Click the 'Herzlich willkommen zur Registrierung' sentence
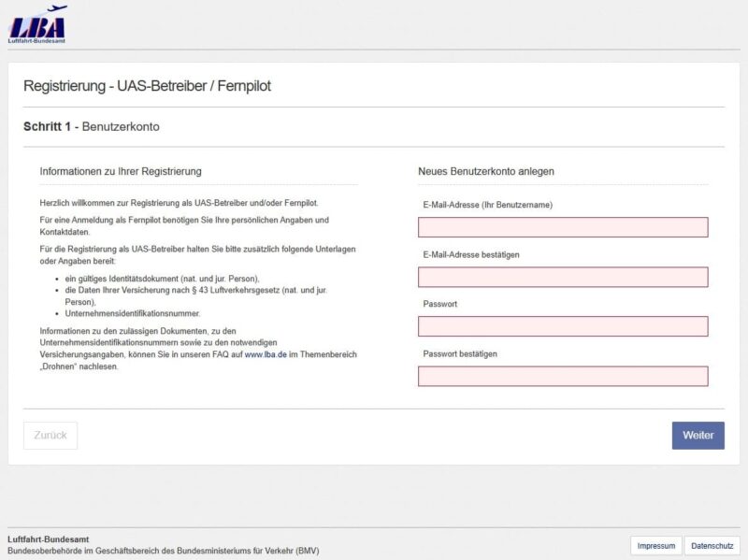Image resolution: width=748 pixels, height=560 pixels. pyautogui.click(x=179, y=203)
